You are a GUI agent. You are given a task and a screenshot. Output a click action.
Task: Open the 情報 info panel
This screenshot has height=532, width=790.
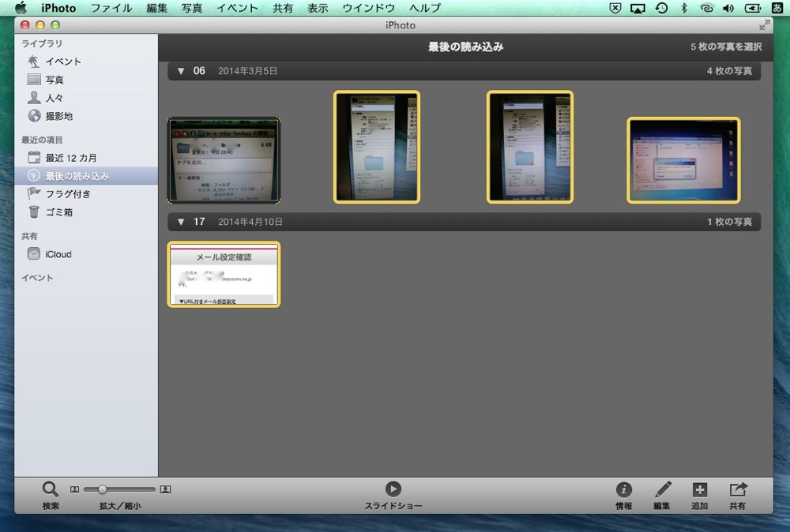[x=624, y=489]
